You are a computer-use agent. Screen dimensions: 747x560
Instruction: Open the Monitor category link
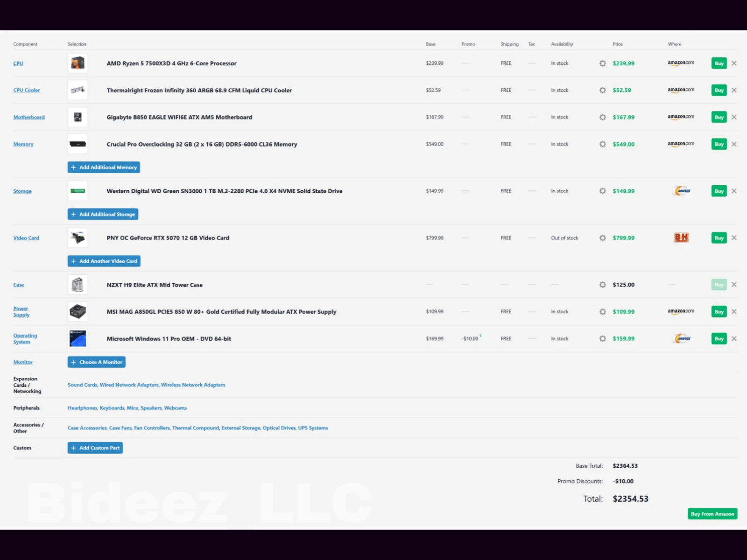tap(23, 362)
